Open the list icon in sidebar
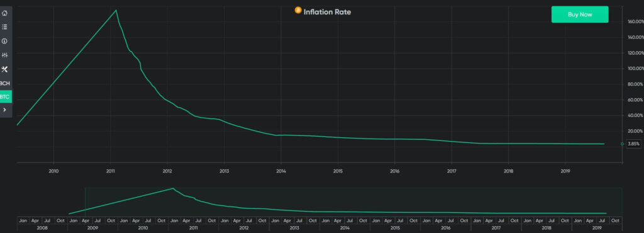Viewport: 644px width, 233px height. point(4,27)
